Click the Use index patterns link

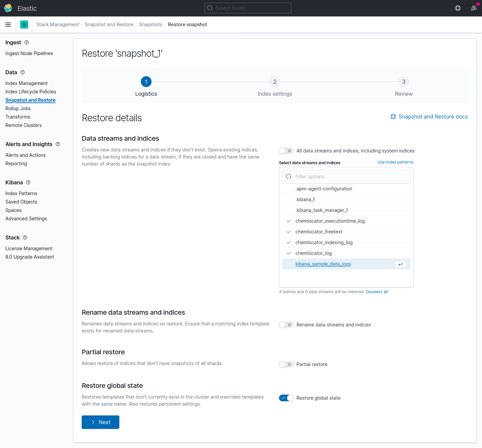click(395, 162)
